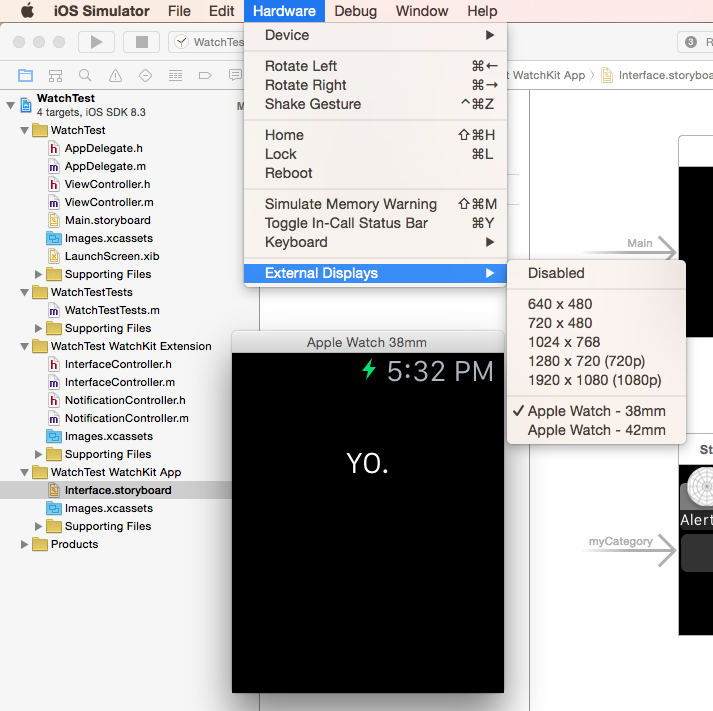The width and height of the screenshot is (713, 711).
Task: Open the Project navigator folder icon
Action: (x=25, y=75)
